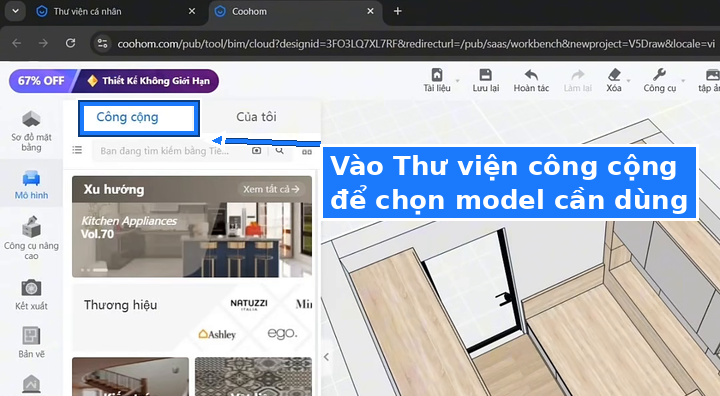Image resolution: width=720 pixels, height=396 pixels.
Task: Open the Bản vẽ drawings icon
Action: (31, 336)
